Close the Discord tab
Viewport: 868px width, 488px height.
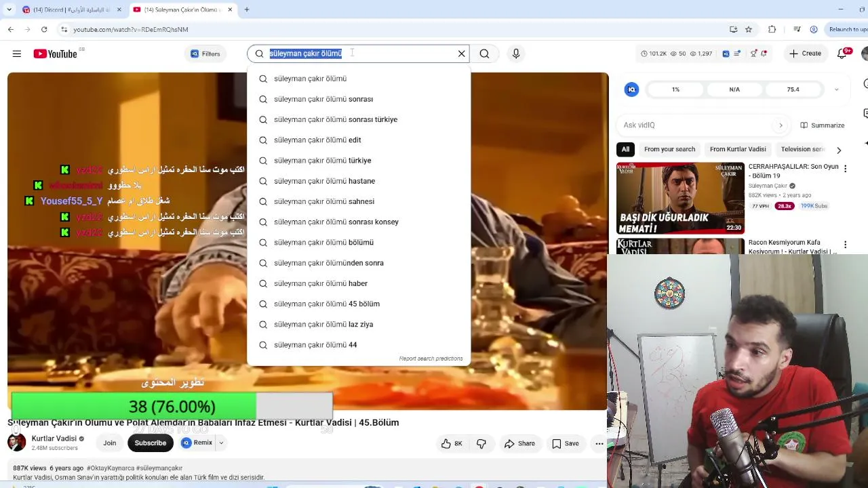pos(119,9)
